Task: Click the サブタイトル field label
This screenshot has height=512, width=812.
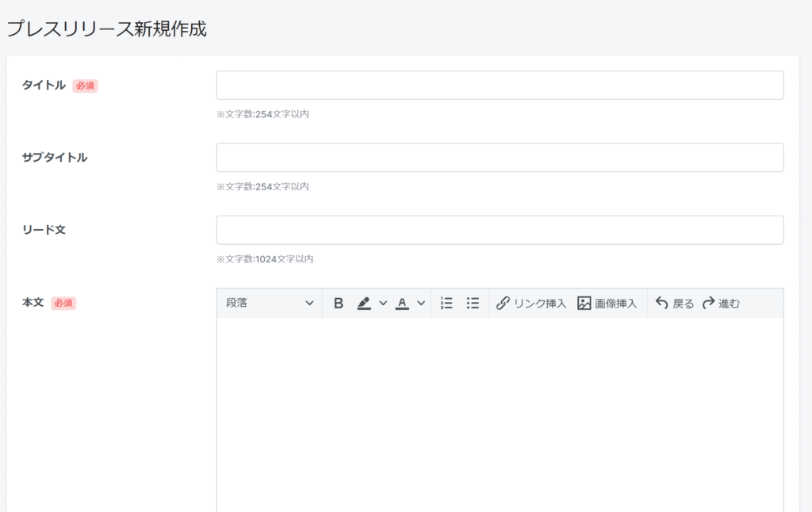Action: click(55, 158)
